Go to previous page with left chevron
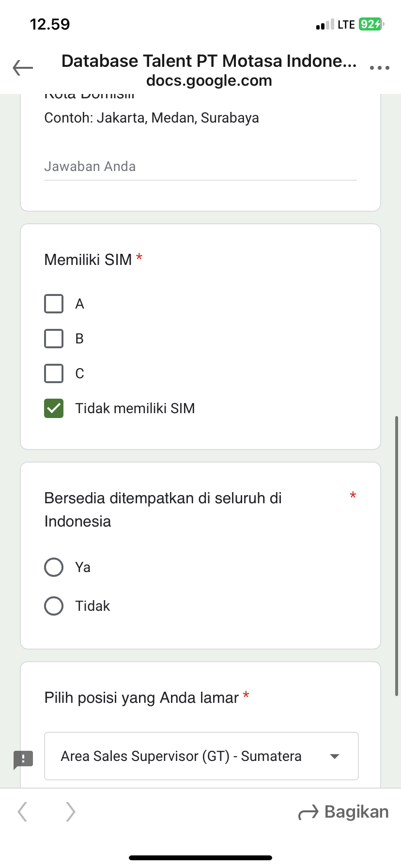Screen dimensions: 401x868 pos(22,812)
